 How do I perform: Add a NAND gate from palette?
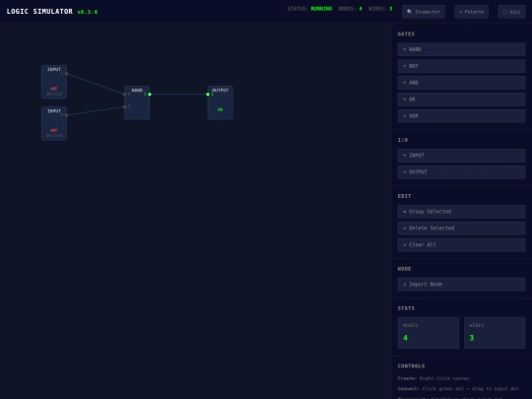[x=461, y=49]
